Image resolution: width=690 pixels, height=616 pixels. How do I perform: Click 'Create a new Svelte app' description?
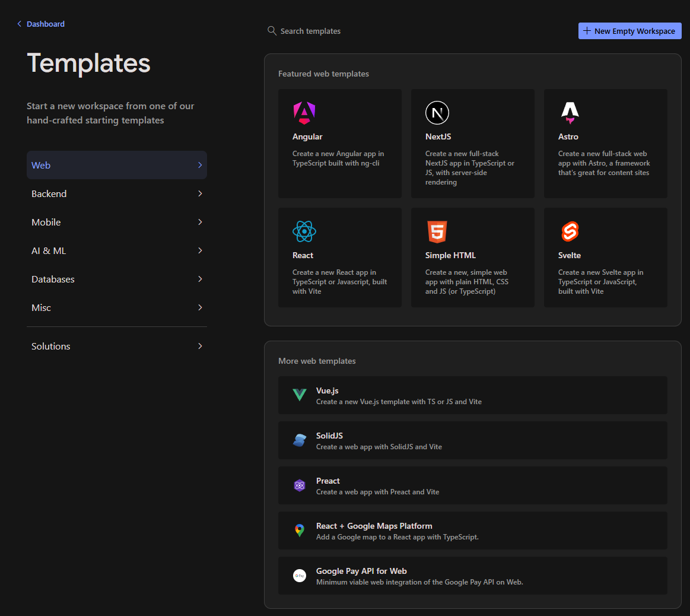[x=600, y=282]
